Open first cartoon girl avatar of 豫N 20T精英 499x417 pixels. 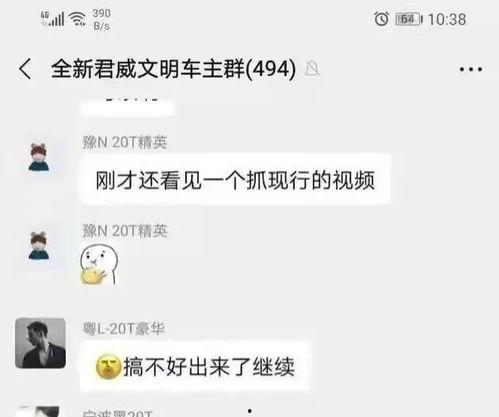(39, 157)
